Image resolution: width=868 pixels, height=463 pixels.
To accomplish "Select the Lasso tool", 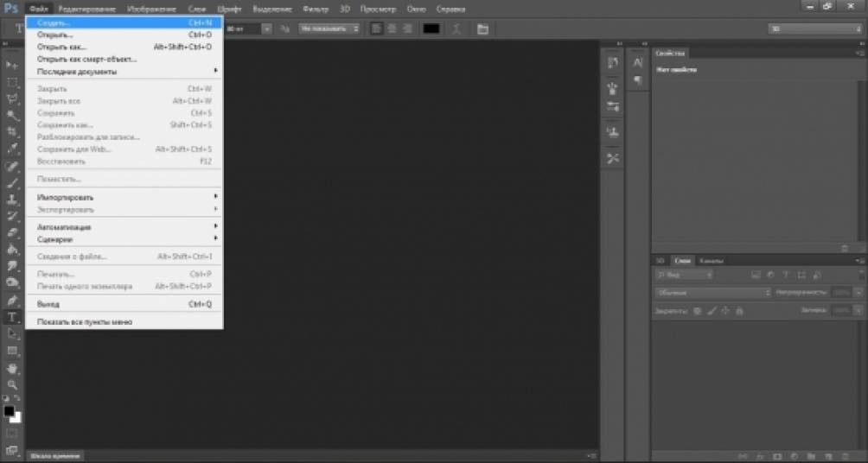I will [11, 99].
